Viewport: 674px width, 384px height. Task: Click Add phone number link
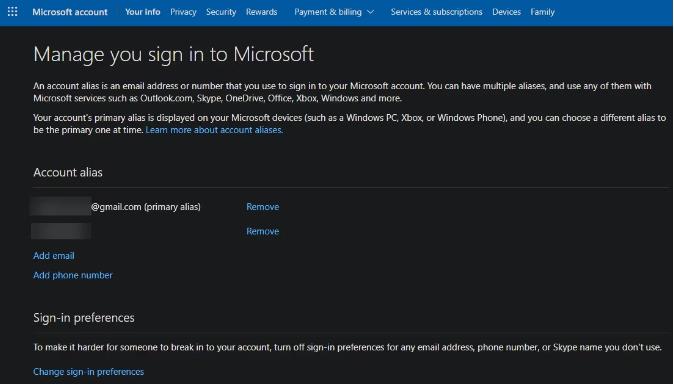(x=73, y=275)
